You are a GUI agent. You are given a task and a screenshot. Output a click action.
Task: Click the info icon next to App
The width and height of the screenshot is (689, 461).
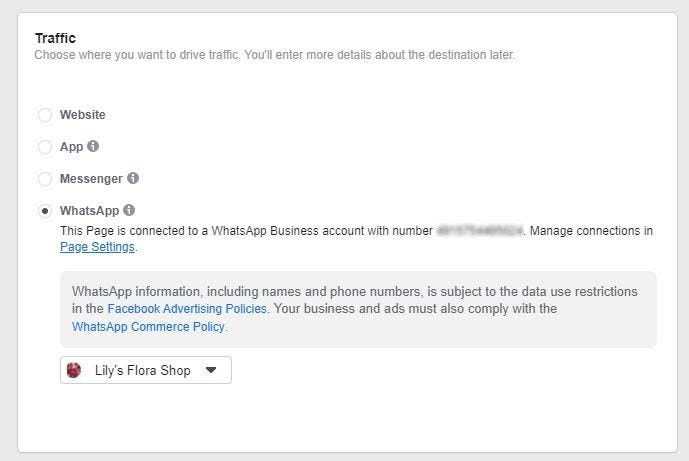(x=93, y=146)
